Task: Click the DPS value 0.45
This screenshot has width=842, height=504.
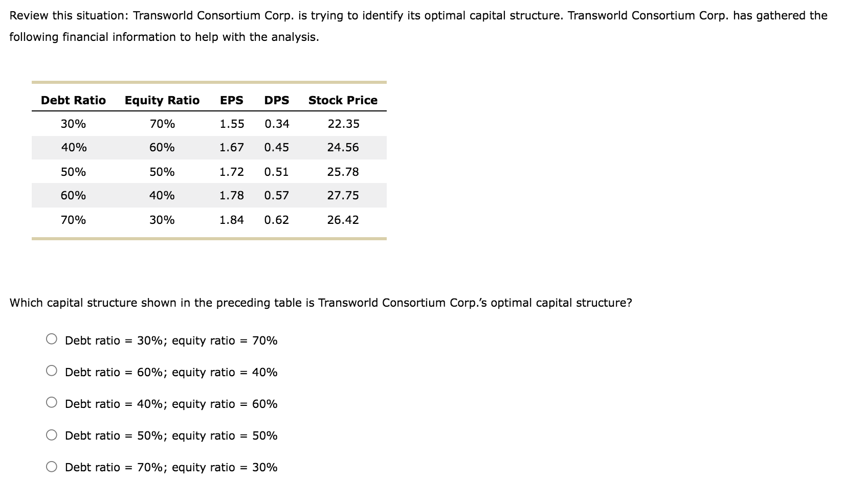Action: (x=276, y=147)
